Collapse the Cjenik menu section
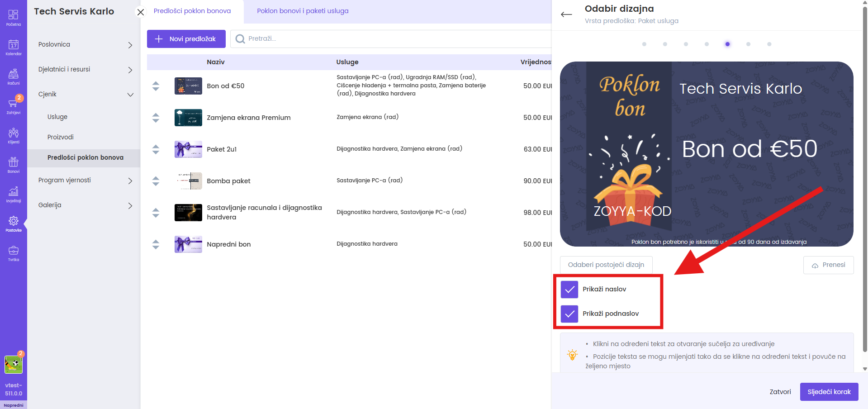Image resolution: width=868 pixels, height=409 pixels. 85,95
